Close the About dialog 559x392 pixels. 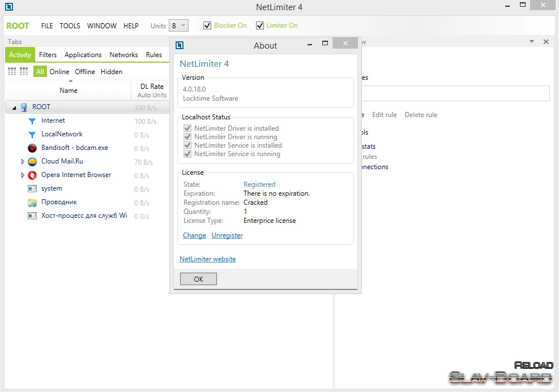coord(345,43)
